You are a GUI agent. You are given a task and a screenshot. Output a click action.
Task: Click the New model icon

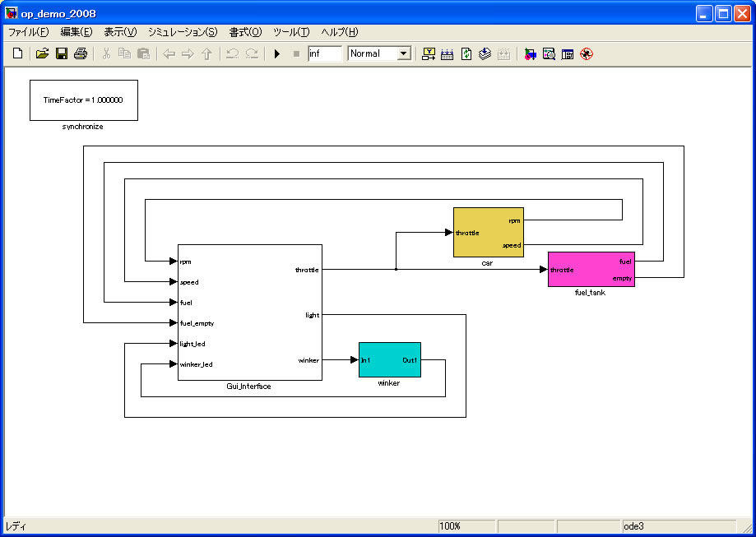point(17,54)
